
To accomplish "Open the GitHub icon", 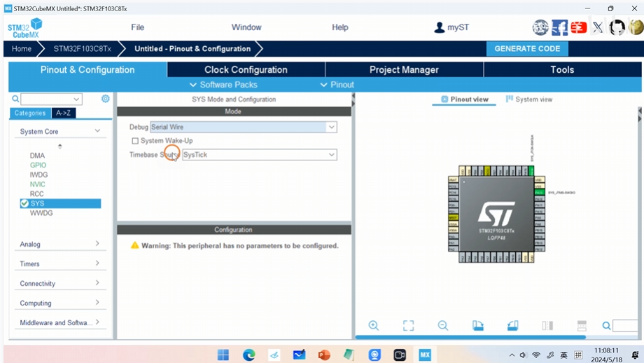I will click(617, 27).
